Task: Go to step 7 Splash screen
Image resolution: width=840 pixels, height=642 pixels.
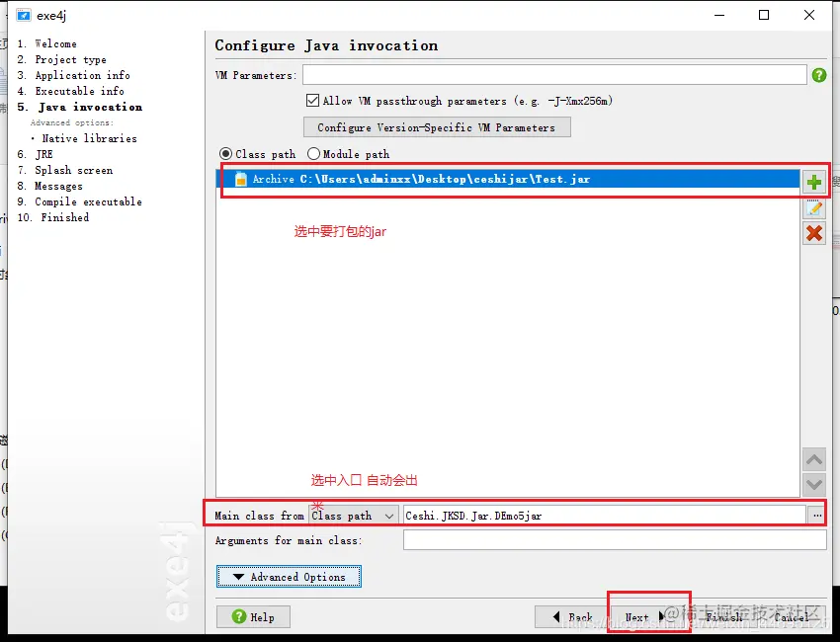Action: (x=65, y=170)
